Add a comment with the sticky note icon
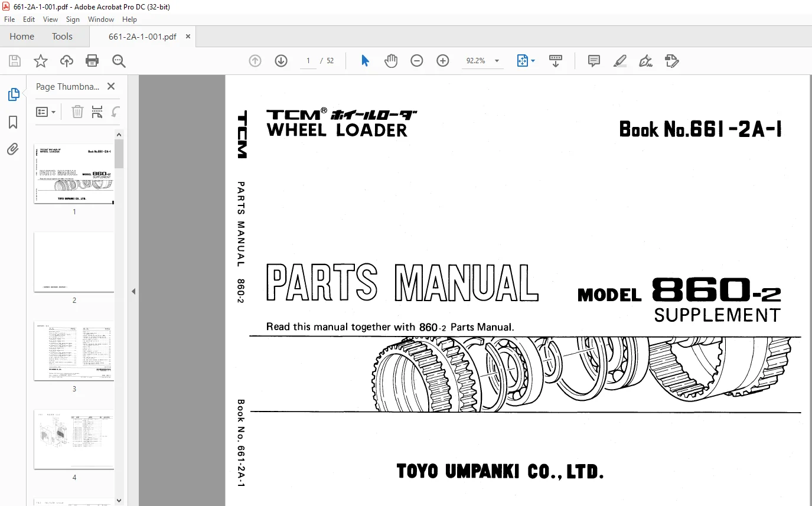This screenshot has height=506, width=812. pyautogui.click(x=594, y=61)
